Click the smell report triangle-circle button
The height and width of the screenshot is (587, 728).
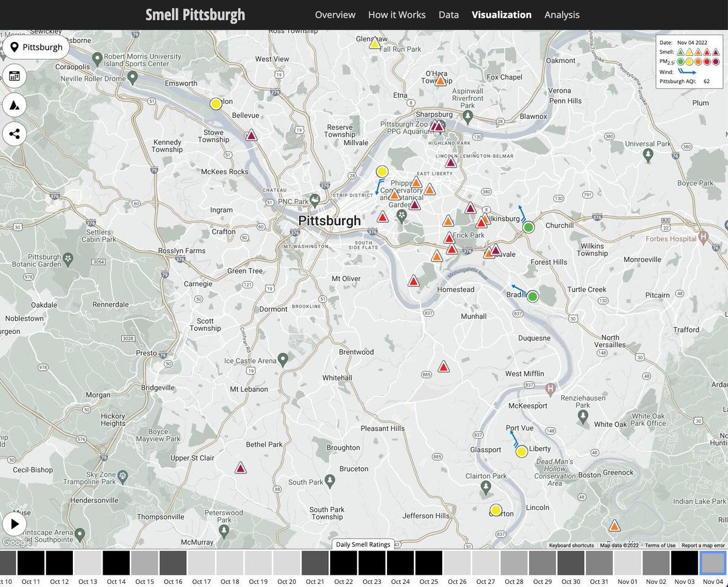tap(15, 104)
